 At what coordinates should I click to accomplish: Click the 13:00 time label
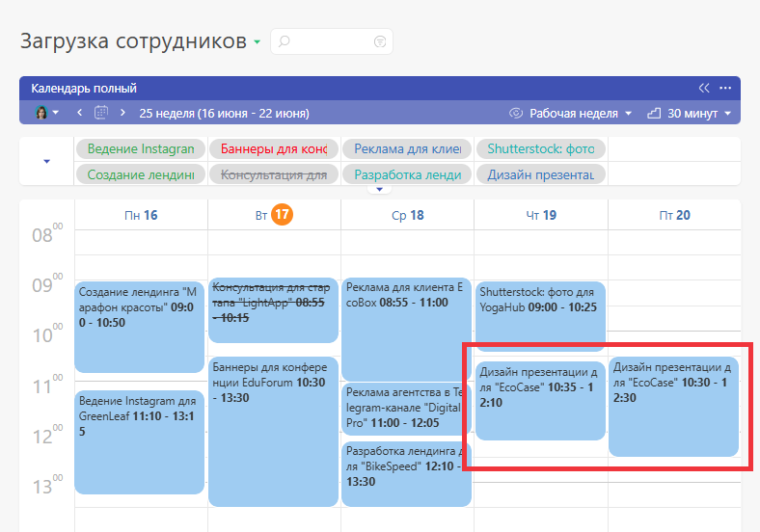pos(47,485)
